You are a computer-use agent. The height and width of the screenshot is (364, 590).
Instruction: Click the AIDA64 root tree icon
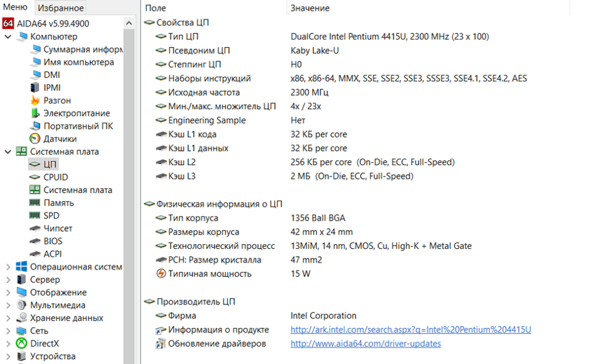coord(8,24)
